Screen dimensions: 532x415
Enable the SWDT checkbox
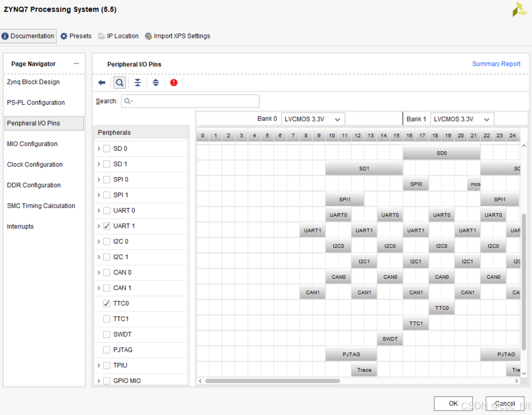pyautogui.click(x=107, y=334)
